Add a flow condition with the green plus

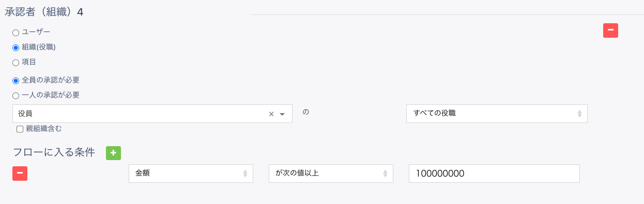click(113, 153)
